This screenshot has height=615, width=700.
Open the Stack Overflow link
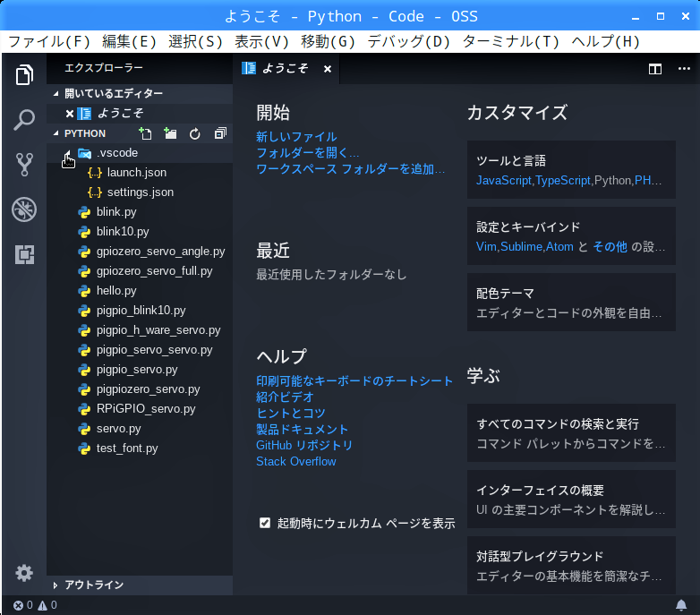[296, 461]
